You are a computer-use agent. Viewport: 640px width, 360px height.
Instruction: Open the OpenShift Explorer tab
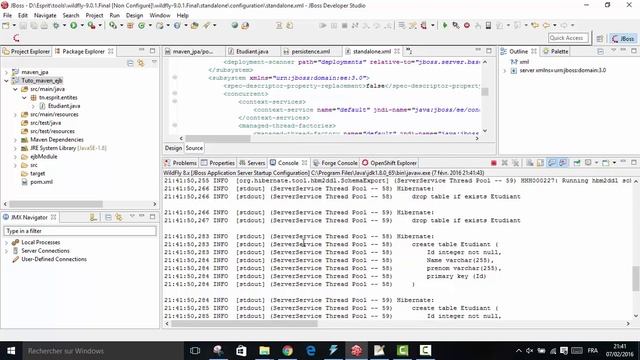389,163
